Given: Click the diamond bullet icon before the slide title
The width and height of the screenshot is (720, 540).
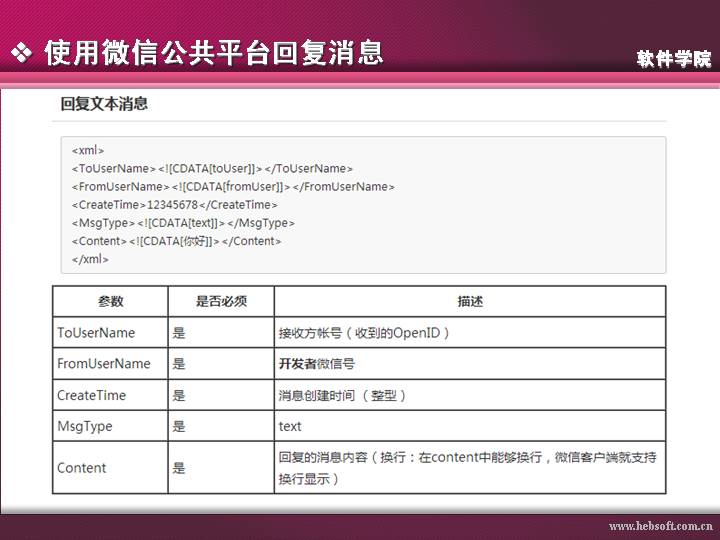Looking at the screenshot, I should tap(21, 54).
